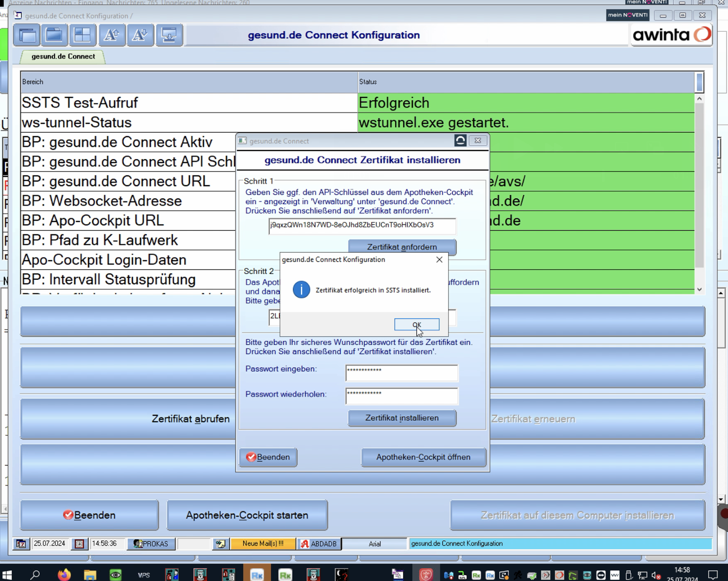Confirm the certificate message with OK
The height and width of the screenshot is (581, 728).
pyautogui.click(x=417, y=324)
